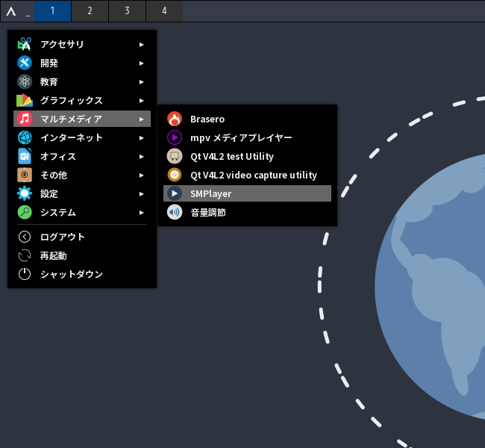Screen dimensions: 485x448
Task: Select the シャットダウン label
Action: [72, 274]
